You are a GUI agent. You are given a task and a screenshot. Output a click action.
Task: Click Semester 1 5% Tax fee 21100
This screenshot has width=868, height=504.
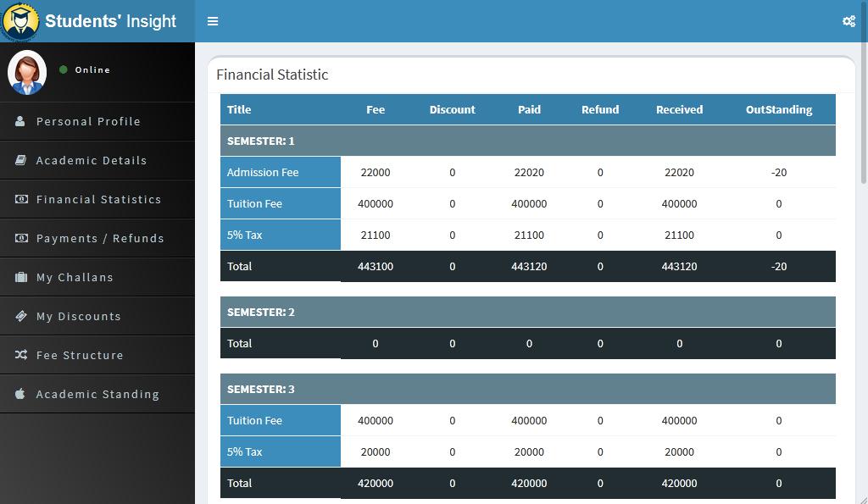click(376, 235)
